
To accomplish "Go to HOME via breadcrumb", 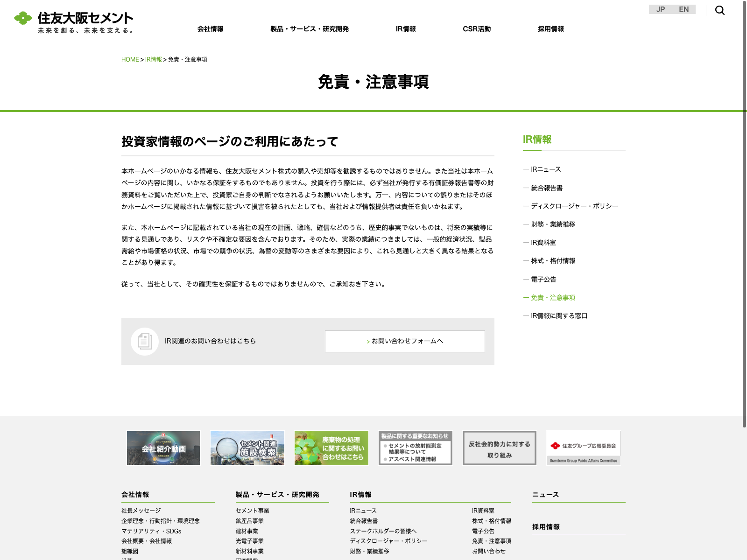I will point(130,59).
